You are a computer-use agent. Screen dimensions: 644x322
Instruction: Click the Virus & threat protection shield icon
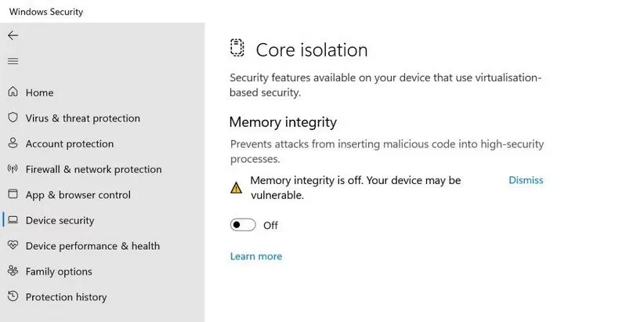pyautogui.click(x=13, y=118)
